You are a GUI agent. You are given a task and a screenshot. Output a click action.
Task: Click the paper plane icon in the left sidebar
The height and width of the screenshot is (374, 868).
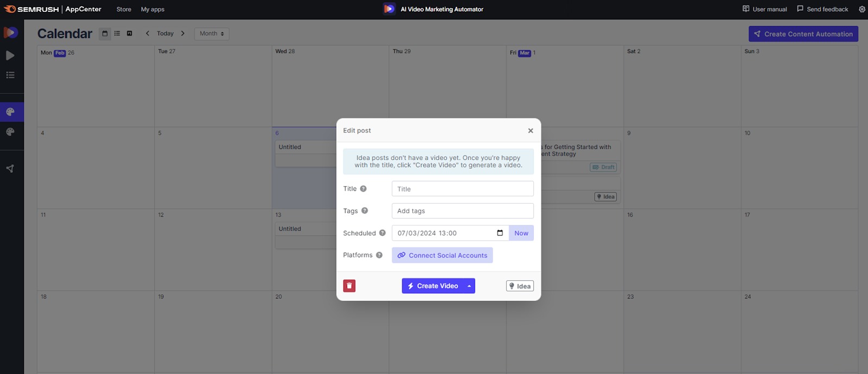[10, 169]
